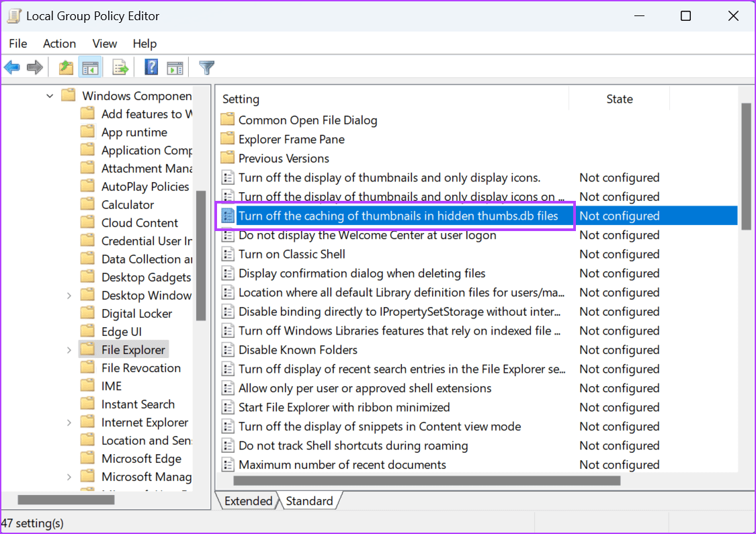
Task: Click the Export List icon
Action: click(120, 67)
